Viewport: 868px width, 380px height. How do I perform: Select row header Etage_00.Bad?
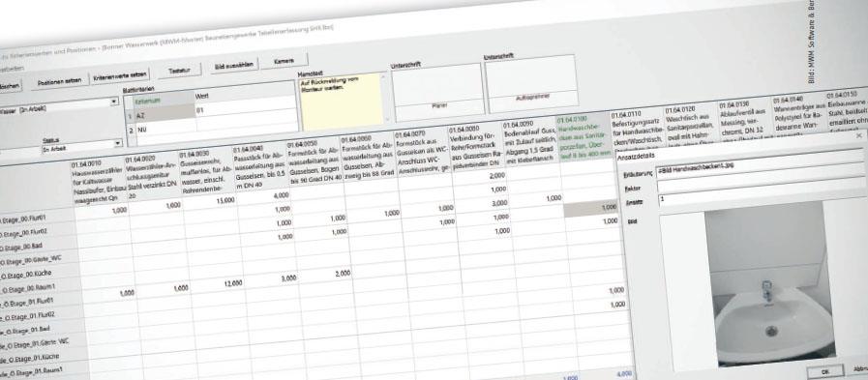[x=38, y=245]
